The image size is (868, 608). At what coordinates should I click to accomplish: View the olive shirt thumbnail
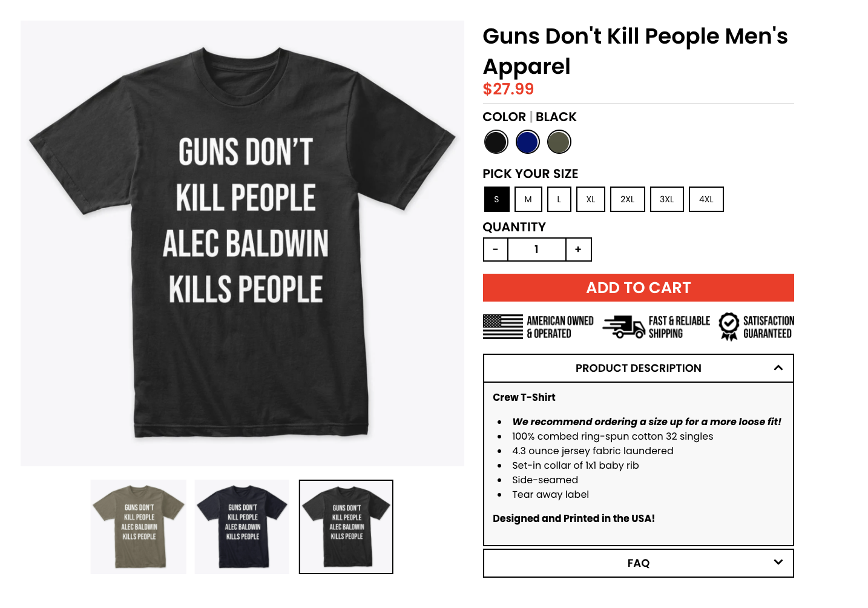pyautogui.click(x=139, y=527)
